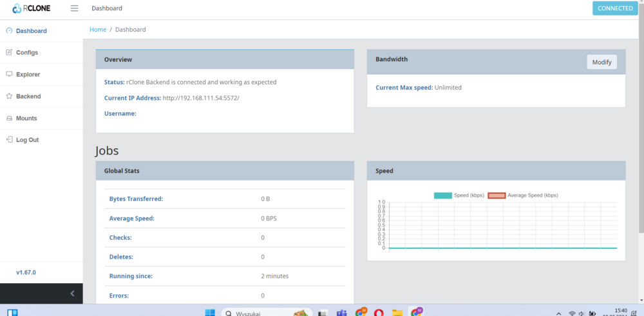This screenshot has height=316, width=644.
Task: Click the battery tray icon
Action: coord(592,313)
